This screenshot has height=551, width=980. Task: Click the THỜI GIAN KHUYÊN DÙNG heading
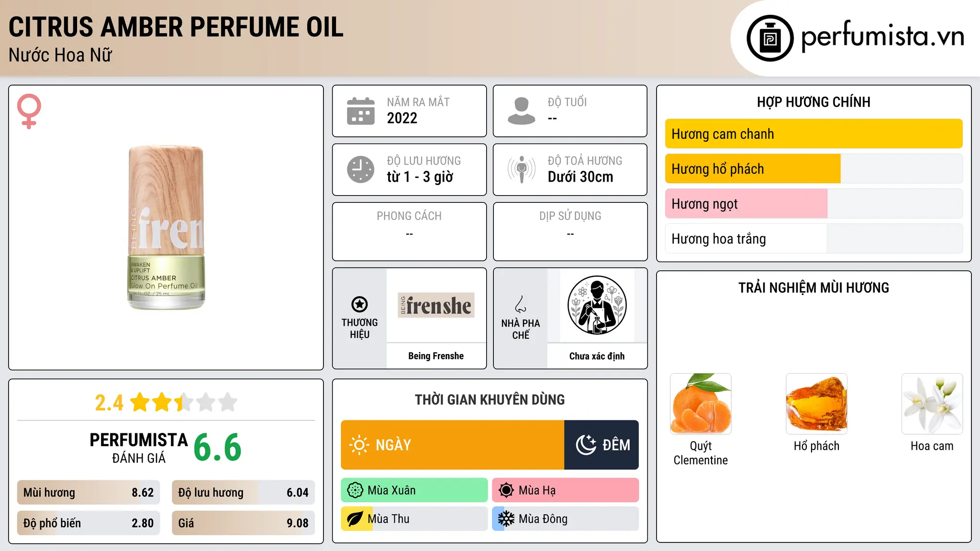point(490,399)
